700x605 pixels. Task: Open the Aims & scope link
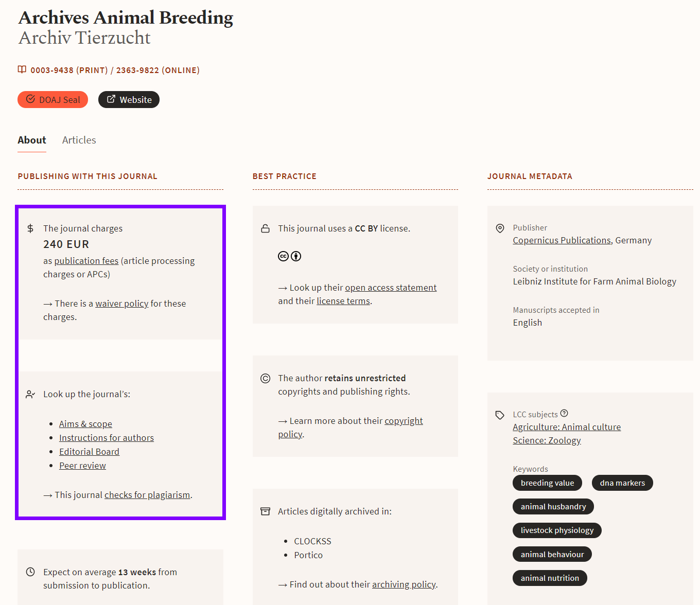click(x=85, y=424)
